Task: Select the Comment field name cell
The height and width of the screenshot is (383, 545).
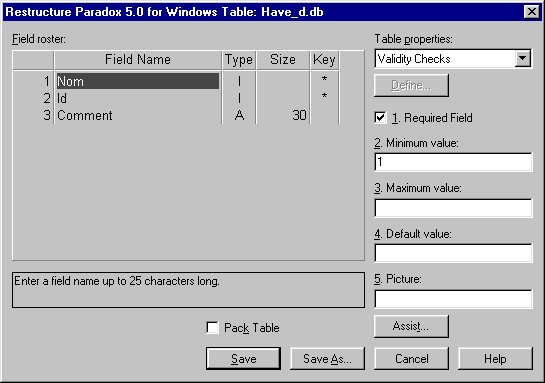Action: coord(138,115)
